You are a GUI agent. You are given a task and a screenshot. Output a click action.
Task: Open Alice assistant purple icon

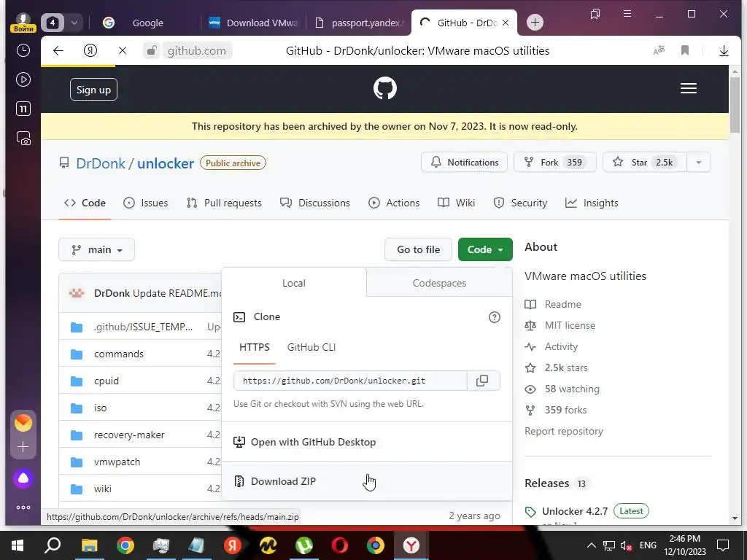[23, 478]
